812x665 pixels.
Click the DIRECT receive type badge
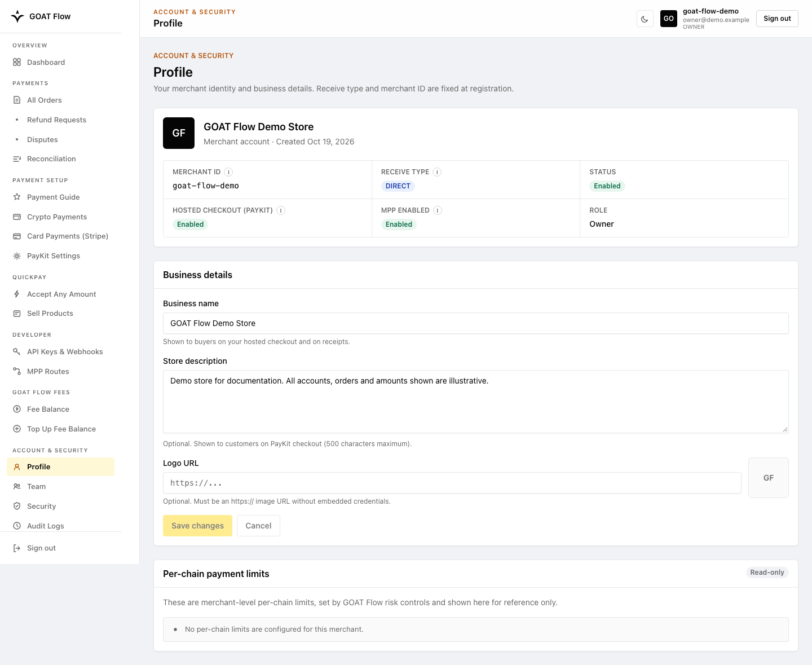[398, 186]
